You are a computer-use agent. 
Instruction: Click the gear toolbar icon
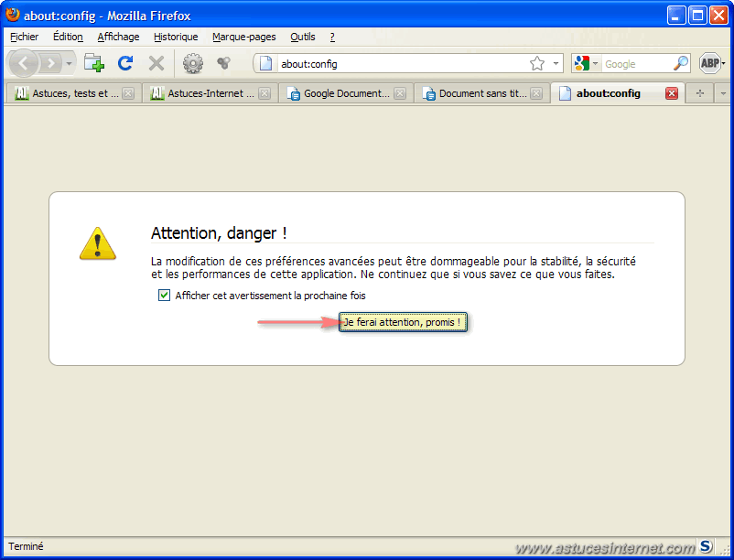[x=193, y=63]
